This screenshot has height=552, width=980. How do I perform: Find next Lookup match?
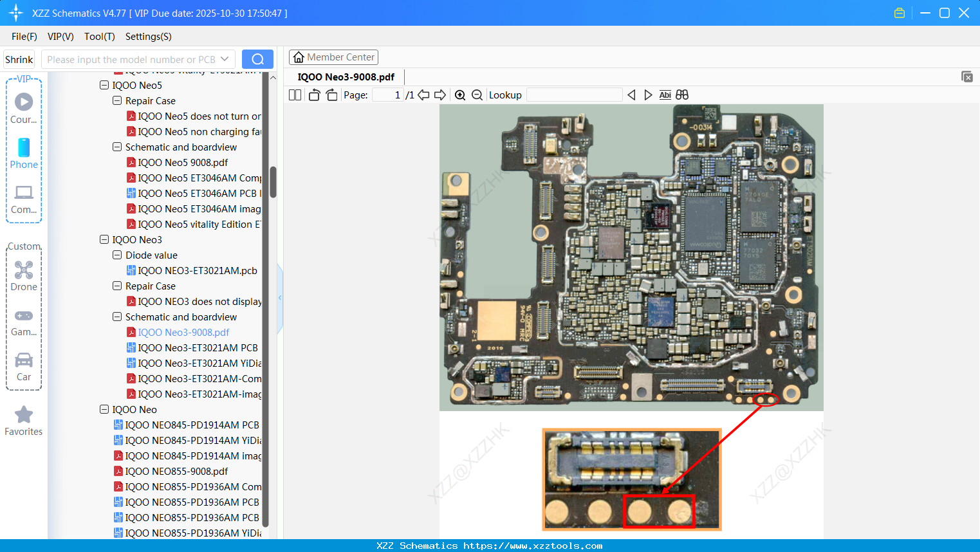click(648, 95)
